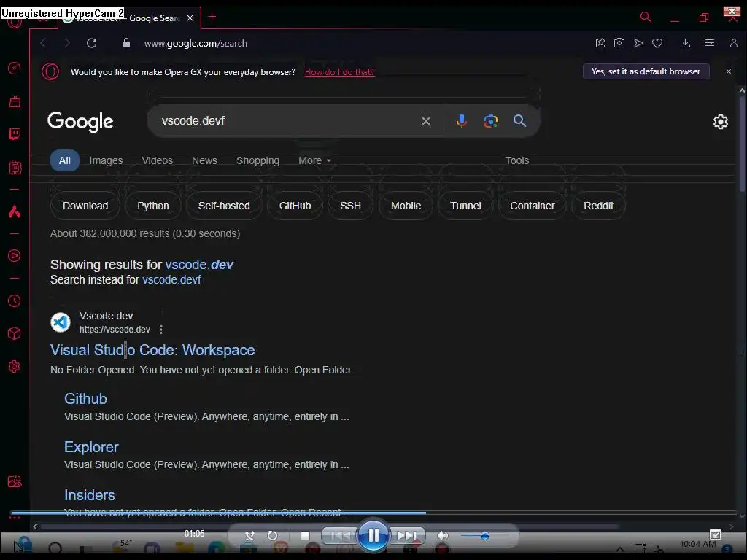Go back to the previous page

click(43, 43)
